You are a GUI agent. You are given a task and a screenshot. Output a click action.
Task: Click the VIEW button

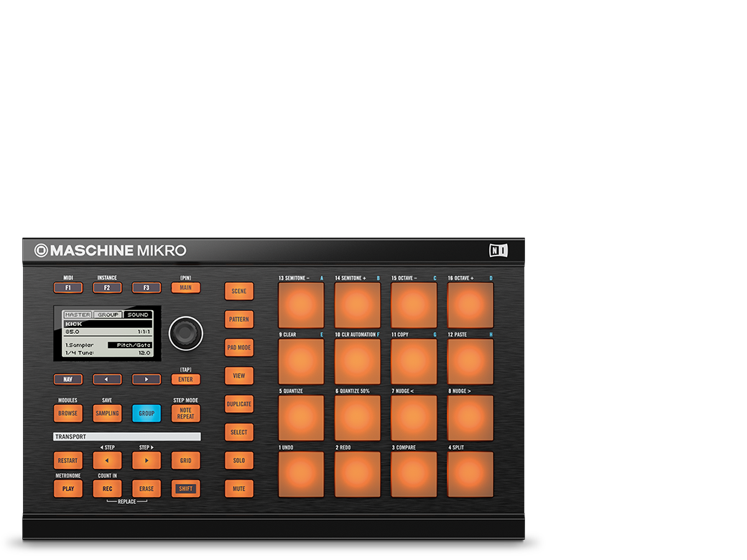(239, 375)
